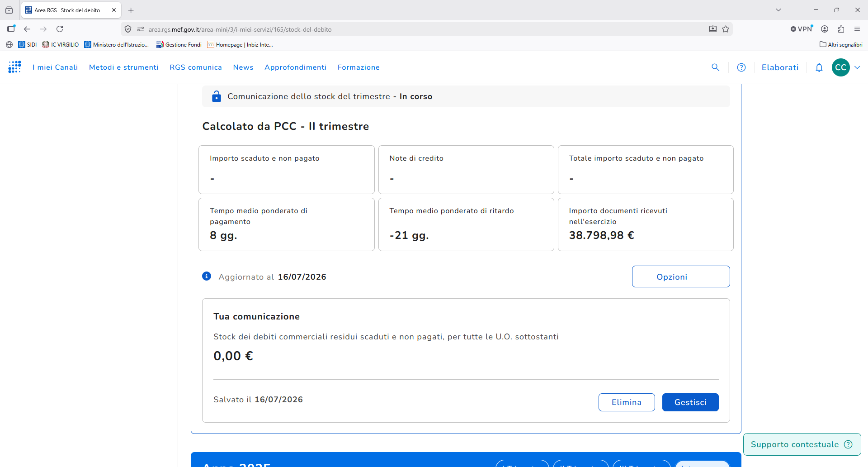Viewport: 868px width, 467px height.
Task: Open RGS comunica menu
Action: tap(196, 67)
